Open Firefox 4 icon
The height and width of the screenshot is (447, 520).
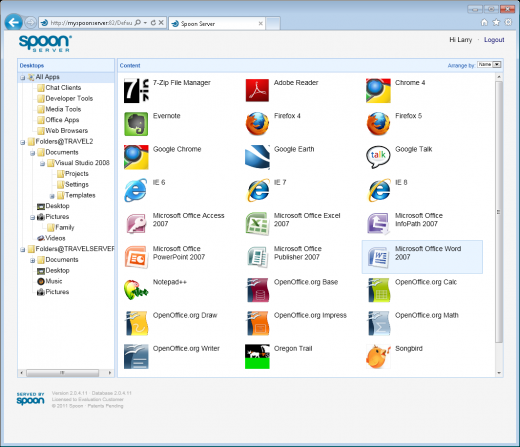click(x=257, y=124)
